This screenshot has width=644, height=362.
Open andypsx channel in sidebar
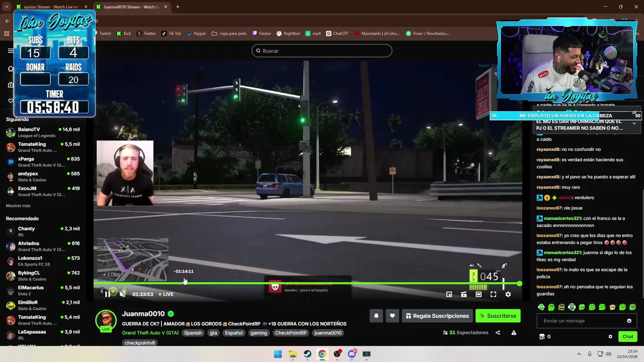coord(43,176)
